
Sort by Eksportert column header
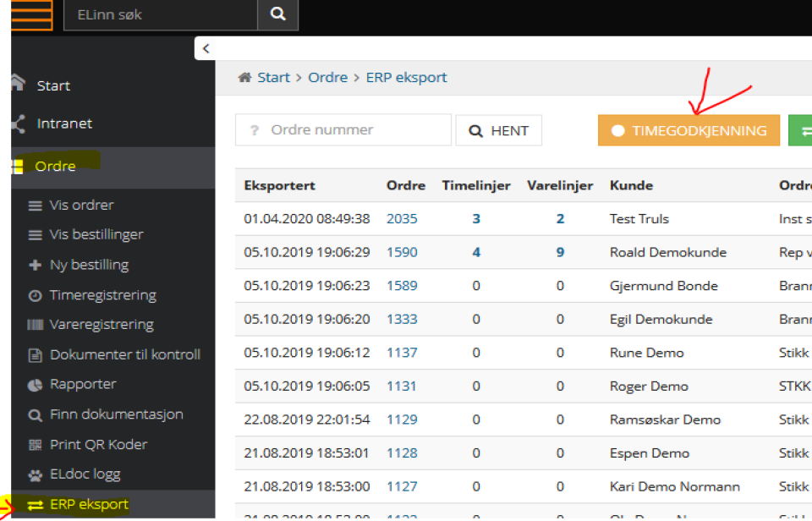click(280, 185)
